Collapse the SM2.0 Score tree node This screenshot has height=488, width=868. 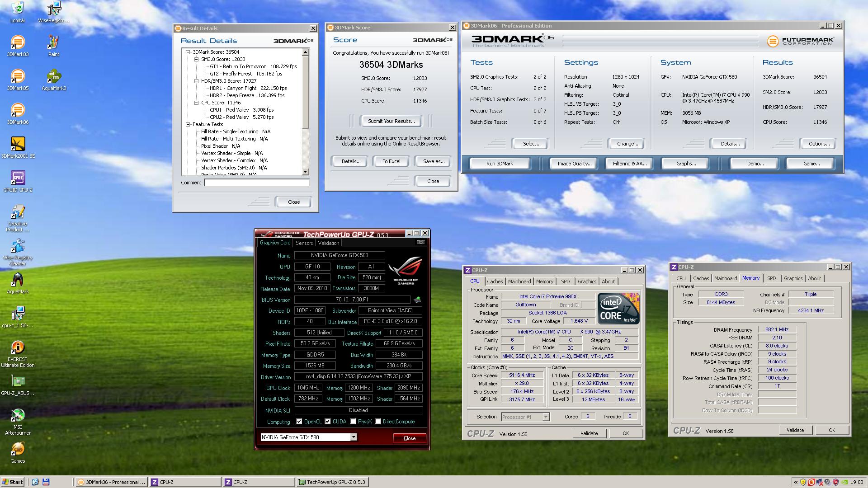click(197, 59)
